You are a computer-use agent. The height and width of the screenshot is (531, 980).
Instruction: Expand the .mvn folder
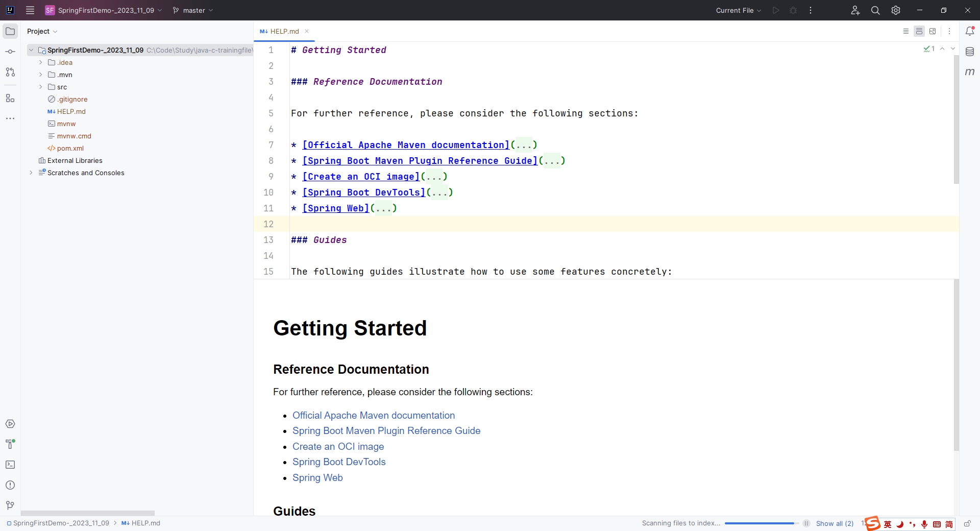(x=41, y=75)
